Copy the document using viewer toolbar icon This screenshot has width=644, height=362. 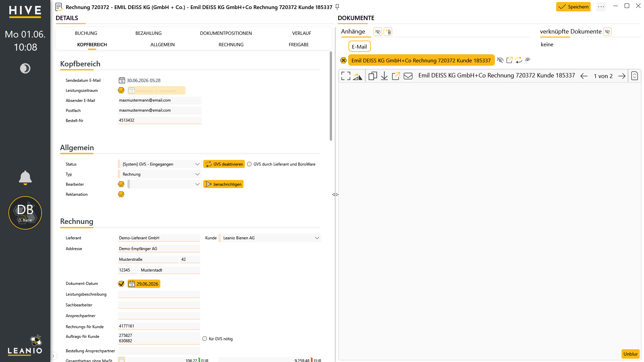[373, 76]
